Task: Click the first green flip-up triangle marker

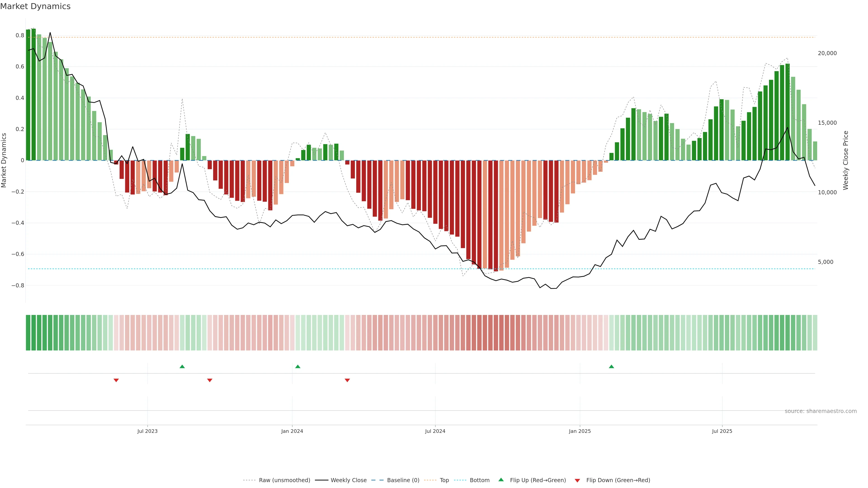Action: click(x=182, y=366)
